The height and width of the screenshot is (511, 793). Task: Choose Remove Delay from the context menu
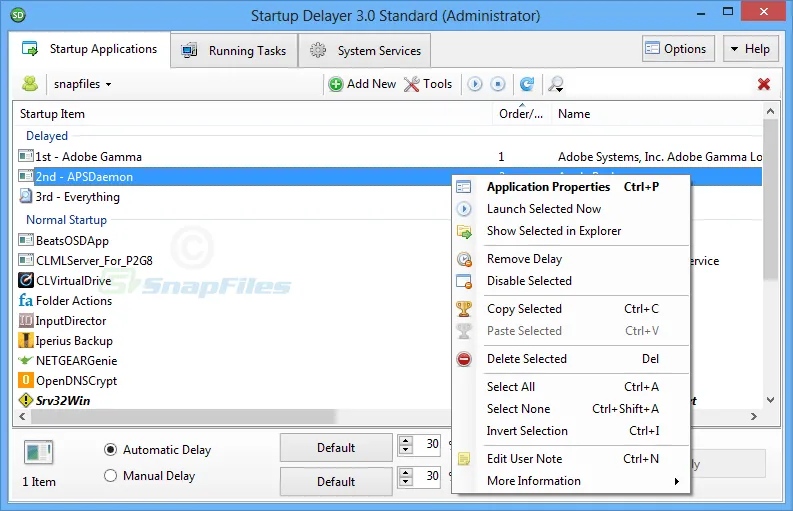[x=524, y=259]
